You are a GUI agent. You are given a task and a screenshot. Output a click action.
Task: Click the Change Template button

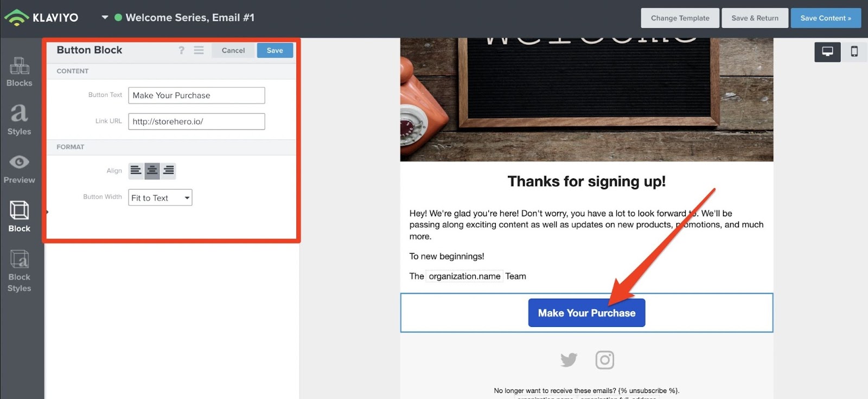(680, 18)
